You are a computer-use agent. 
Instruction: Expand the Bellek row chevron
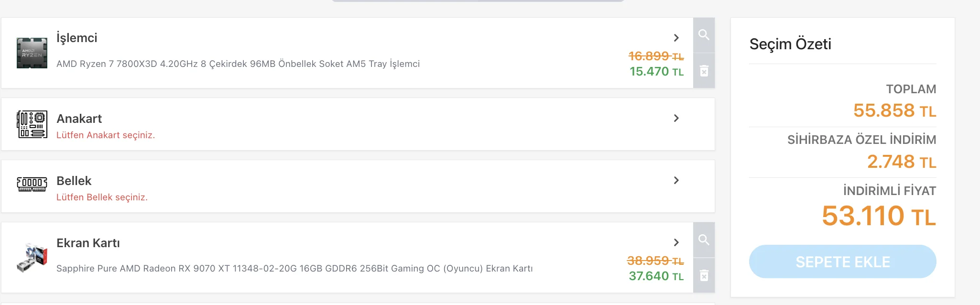coord(676,180)
